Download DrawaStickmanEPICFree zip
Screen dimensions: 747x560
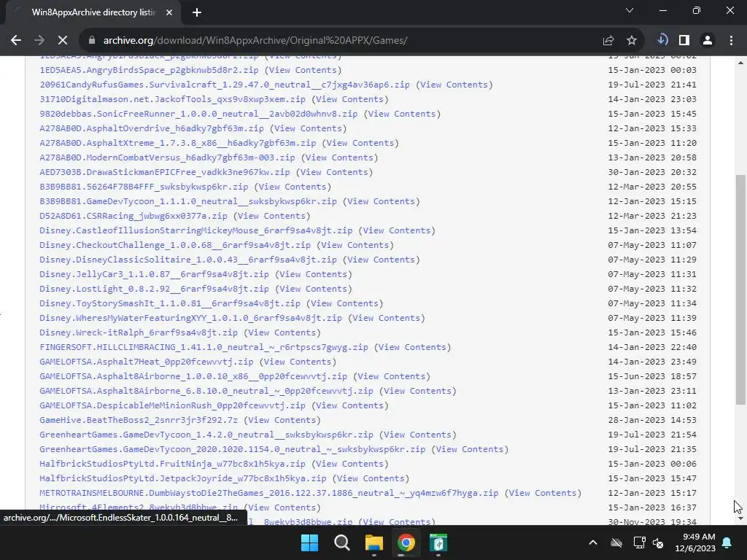pyautogui.click(x=165, y=172)
